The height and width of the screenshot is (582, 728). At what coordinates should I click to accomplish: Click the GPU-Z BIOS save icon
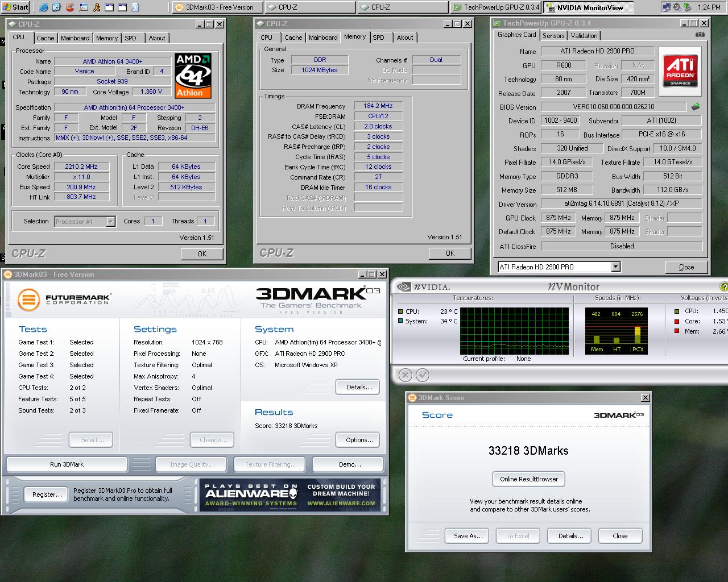695,107
